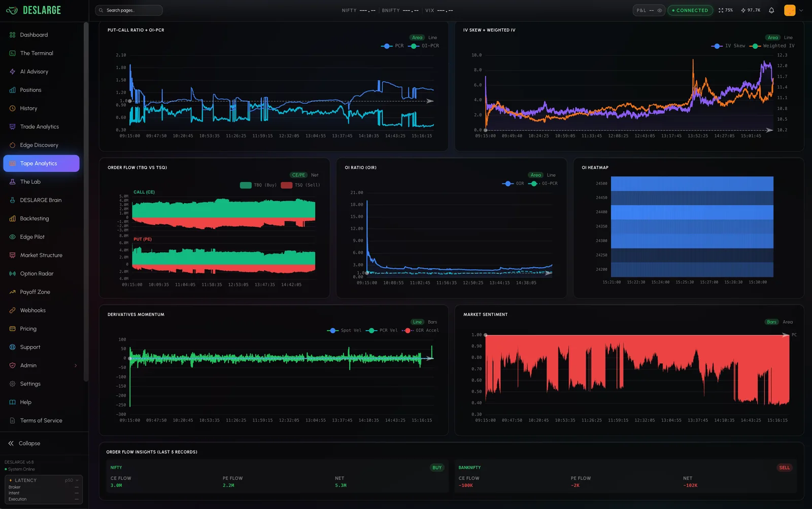Toggle P&L visibility eye icon
Viewport: 812px width, 509px height.
(659, 10)
